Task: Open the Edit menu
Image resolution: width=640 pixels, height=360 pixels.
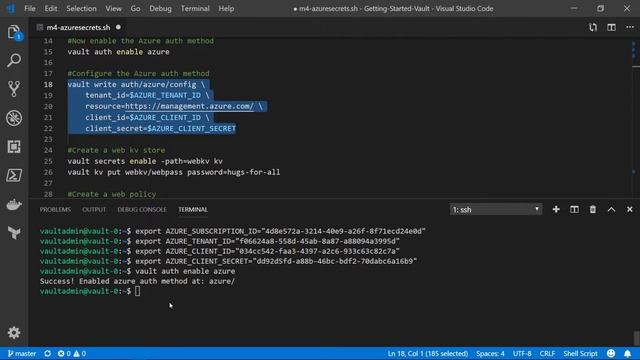Action: pos(51,8)
